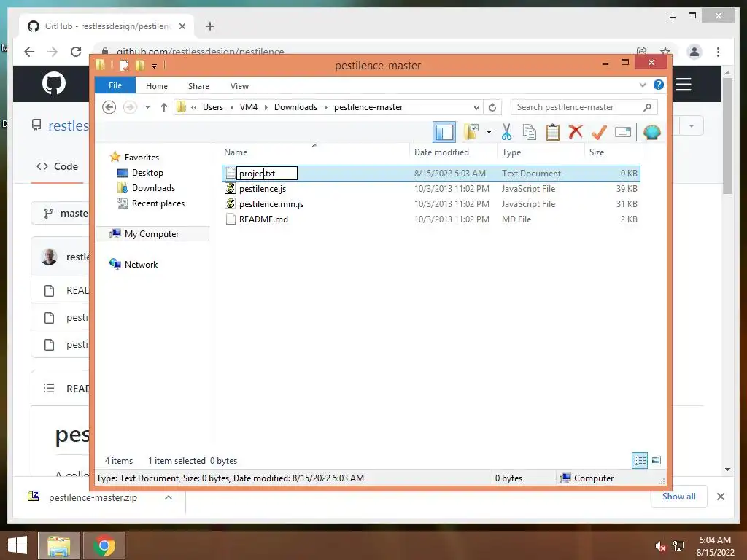
Task: Open a new Chrome tab
Action: point(209,26)
